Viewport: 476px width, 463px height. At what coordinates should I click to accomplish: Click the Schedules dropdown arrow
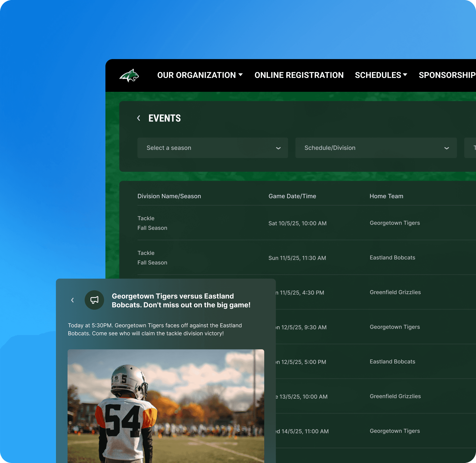point(405,75)
